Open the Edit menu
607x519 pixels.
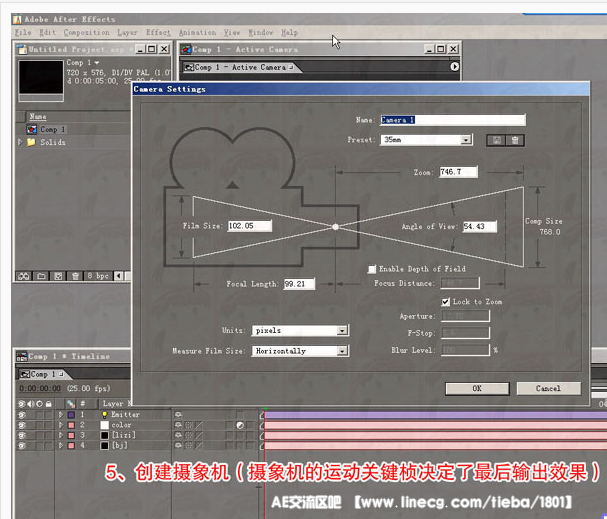pyautogui.click(x=48, y=33)
